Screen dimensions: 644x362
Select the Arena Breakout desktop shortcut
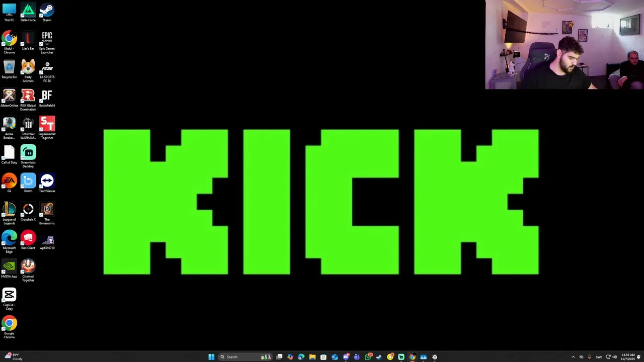(9, 128)
